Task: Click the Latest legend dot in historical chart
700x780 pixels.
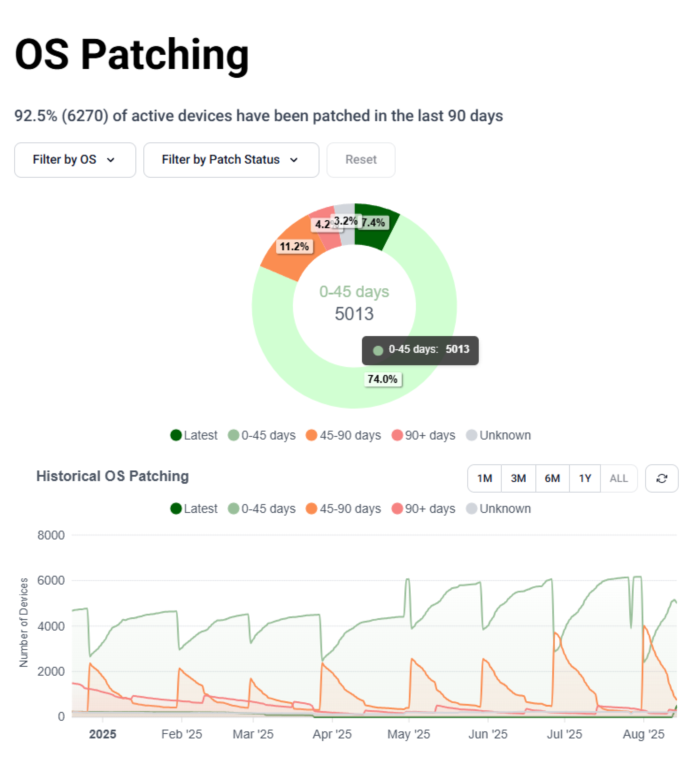Action: point(176,509)
